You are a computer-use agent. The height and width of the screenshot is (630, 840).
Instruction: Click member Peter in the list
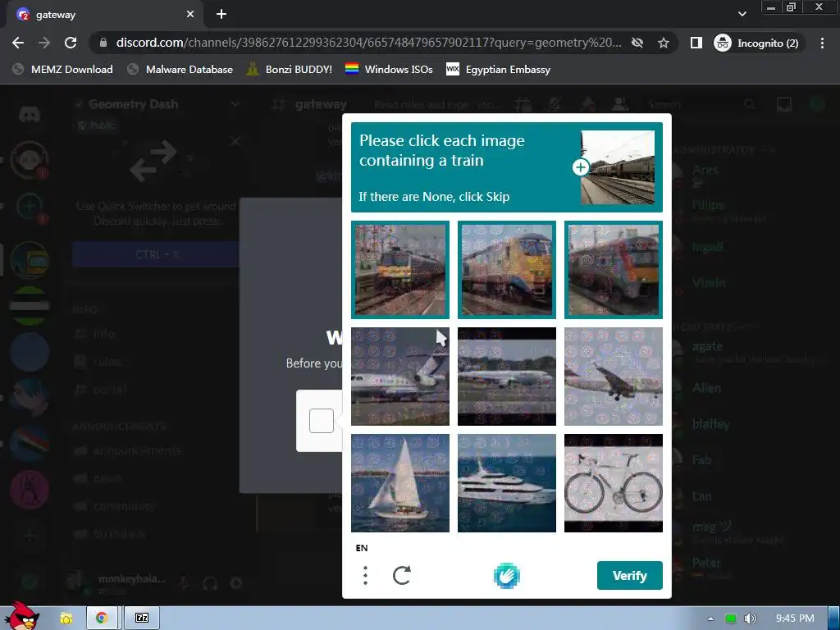coord(706,563)
